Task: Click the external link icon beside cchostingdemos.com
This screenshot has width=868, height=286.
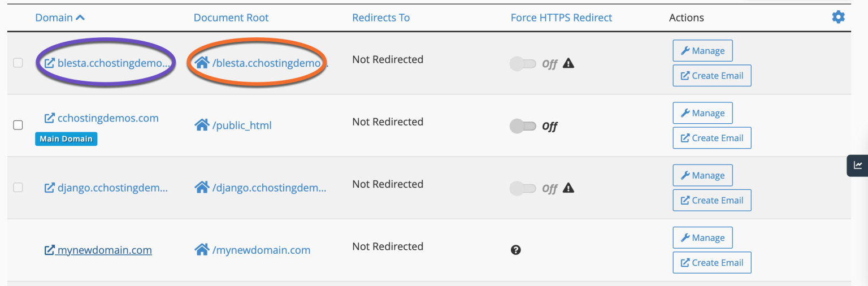Action: pyautogui.click(x=50, y=118)
